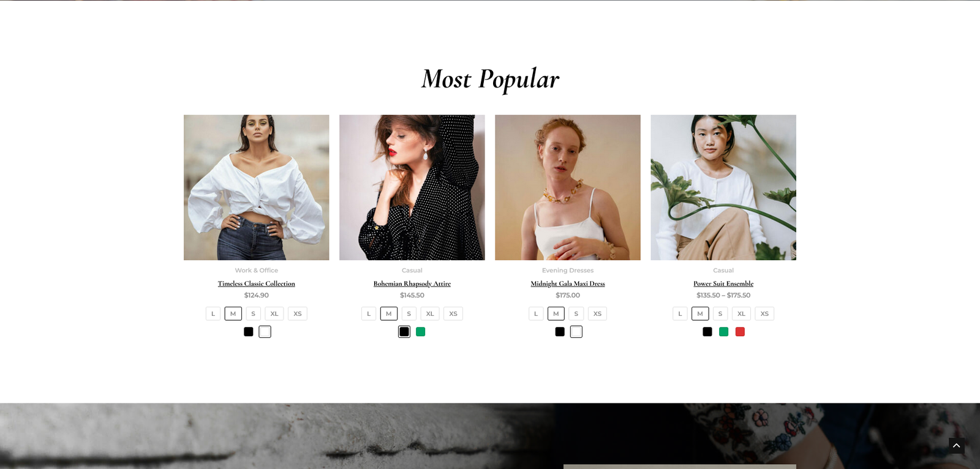Screen dimensions: 980x469
Task: Select size XL for Timeless Classic Collection
Action: tap(274, 313)
